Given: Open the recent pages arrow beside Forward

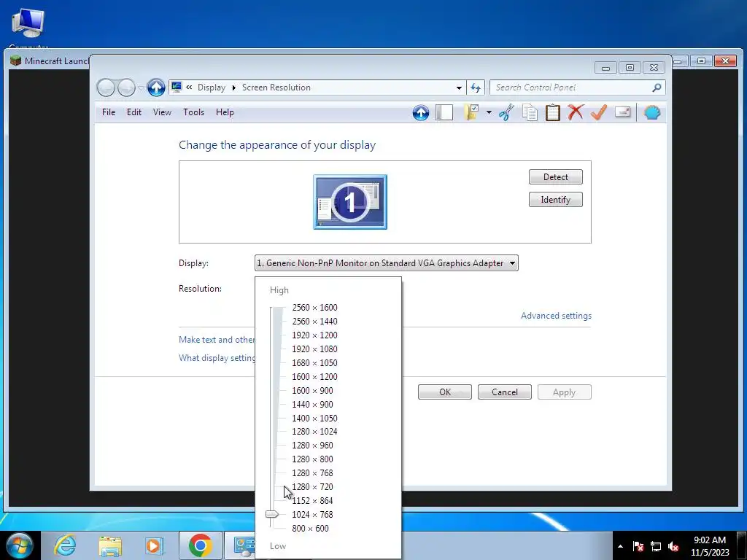Looking at the screenshot, I should (x=141, y=88).
